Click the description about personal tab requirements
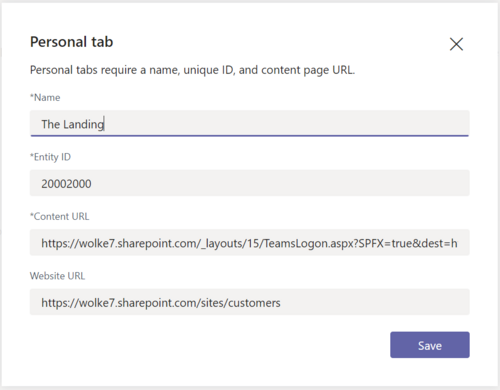Image resolution: width=500 pixels, height=390 pixels. (192, 70)
